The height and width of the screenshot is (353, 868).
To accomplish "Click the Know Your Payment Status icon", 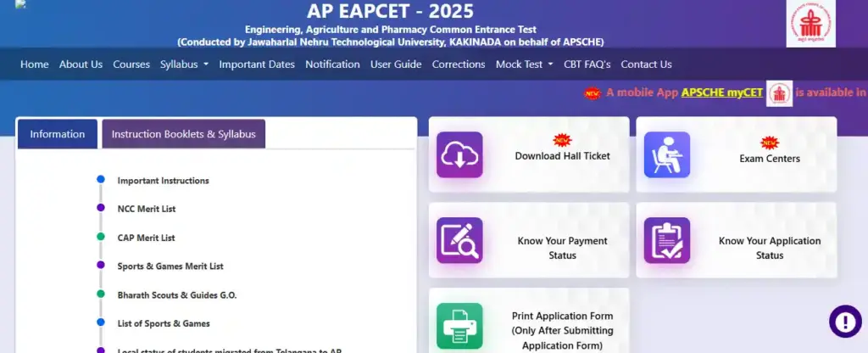I will pyautogui.click(x=459, y=240).
